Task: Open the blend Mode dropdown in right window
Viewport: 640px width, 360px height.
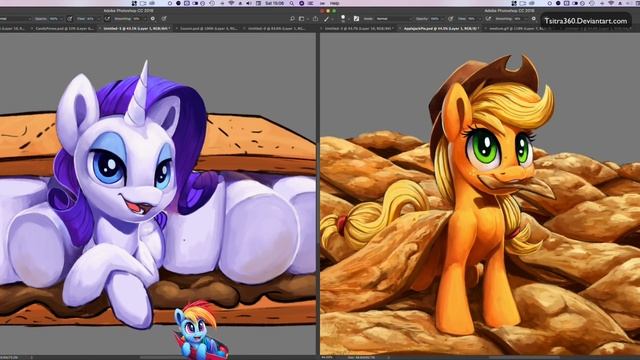Action: [x=393, y=19]
